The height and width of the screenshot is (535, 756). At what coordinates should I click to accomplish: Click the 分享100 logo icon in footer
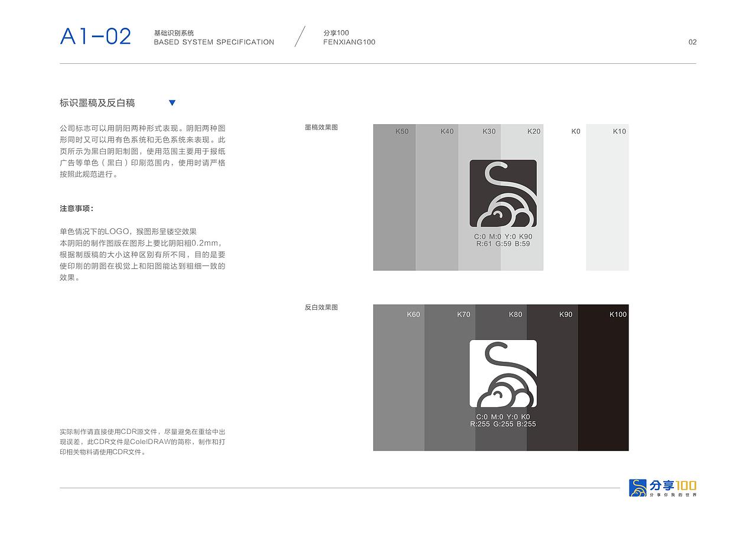point(638,488)
